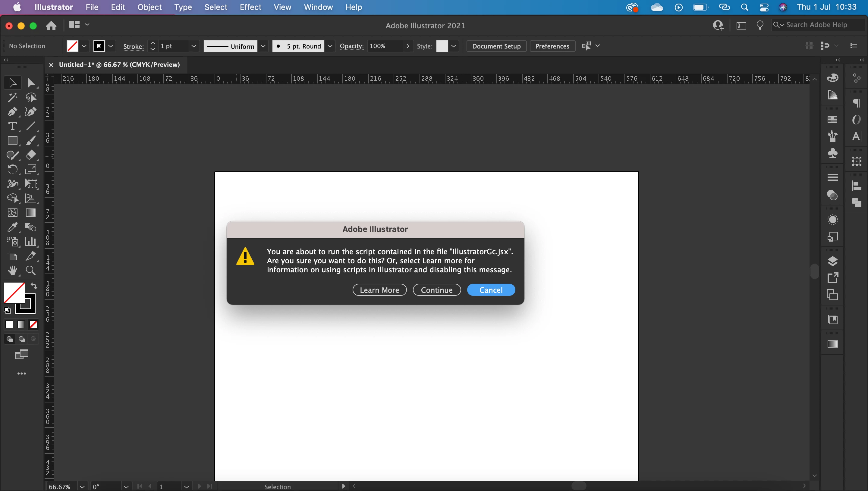Switch to the Untitled-1 document tab
This screenshot has width=868, height=491.
pyautogui.click(x=119, y=64)
